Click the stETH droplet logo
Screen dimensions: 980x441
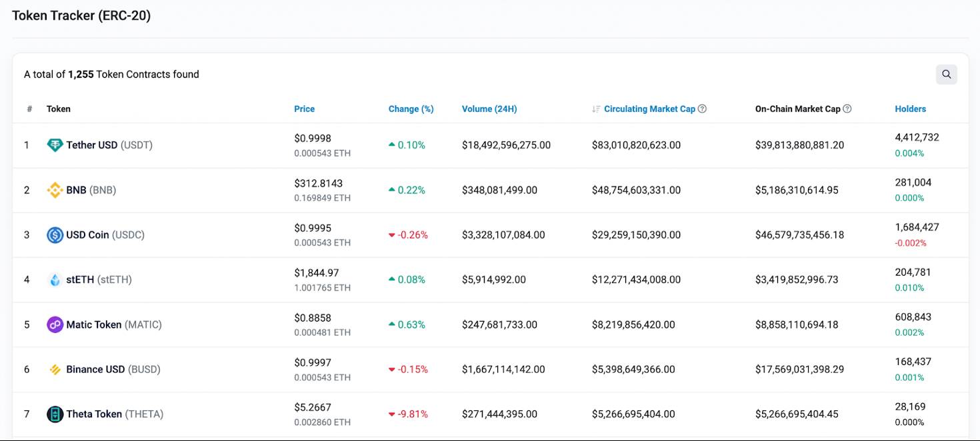pos(55,280)
